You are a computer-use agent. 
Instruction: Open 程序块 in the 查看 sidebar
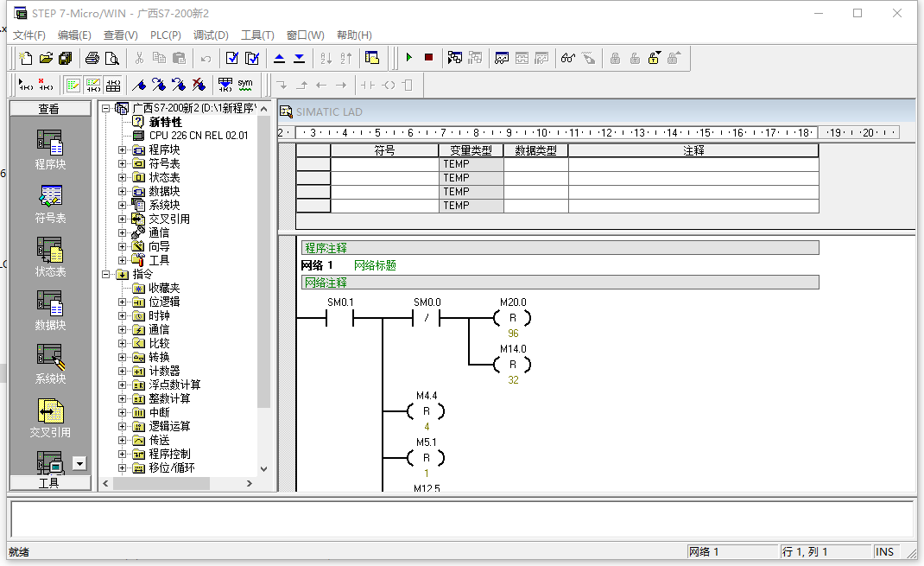pyautogui.click(x=50, y=149)
